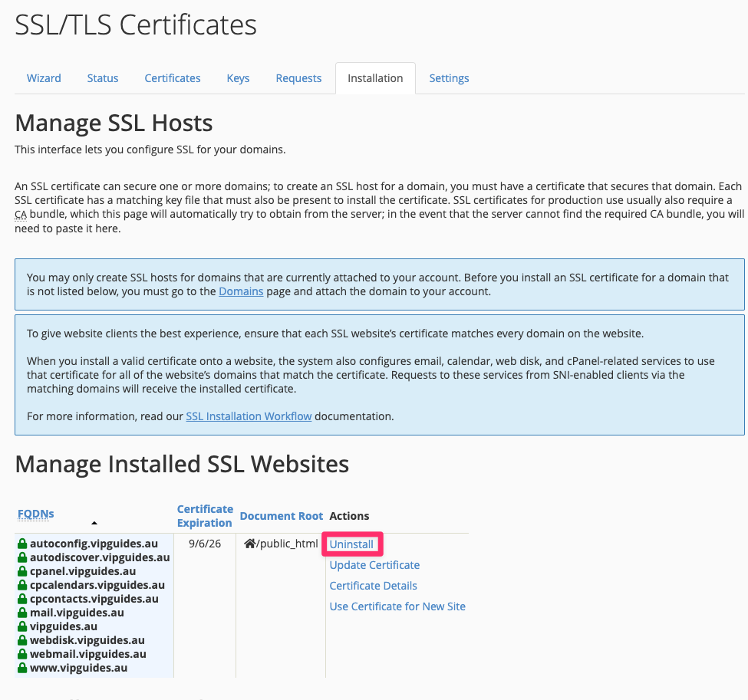Follow the Domains page link
The image size is (748, 700).
pos(241,291)
